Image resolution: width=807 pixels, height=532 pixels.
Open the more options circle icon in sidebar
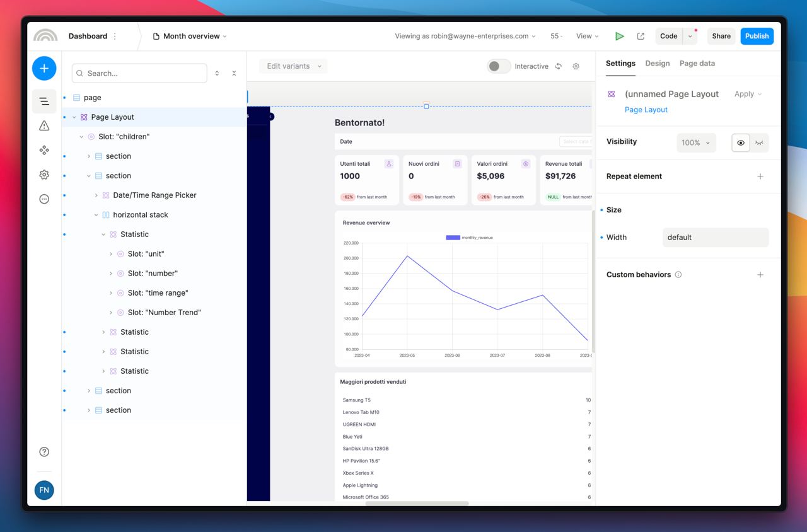44,199
